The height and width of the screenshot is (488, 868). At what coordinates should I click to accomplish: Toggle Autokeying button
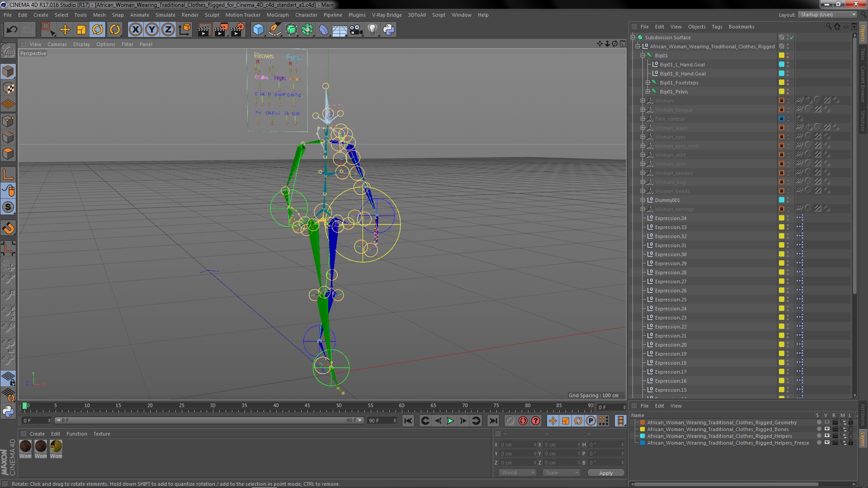(x=523, y=421)
